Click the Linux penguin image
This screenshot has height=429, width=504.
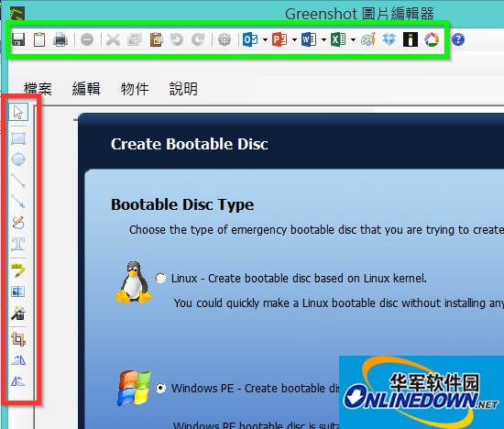click(134, 282)
